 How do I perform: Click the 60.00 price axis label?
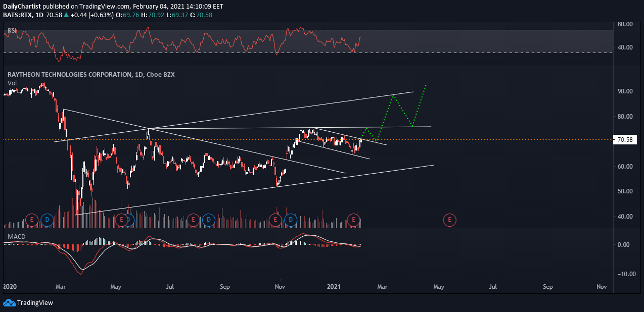[626, 167]
